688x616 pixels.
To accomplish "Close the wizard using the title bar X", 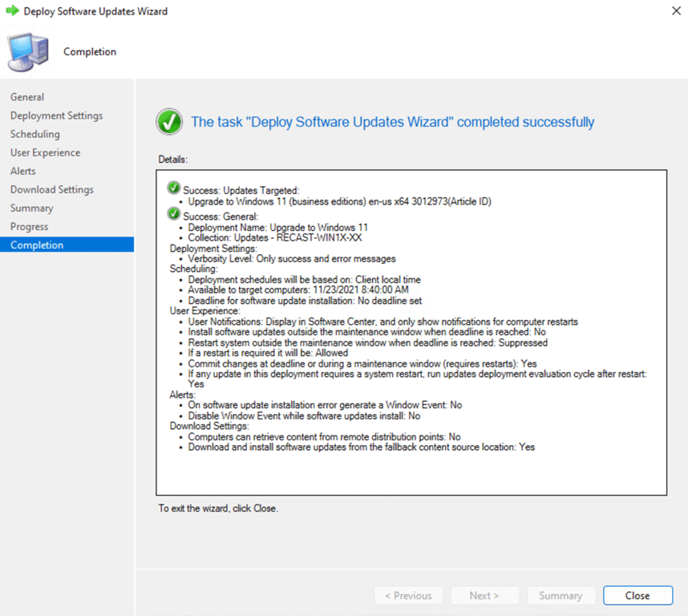I will click(x=670, y=12).
